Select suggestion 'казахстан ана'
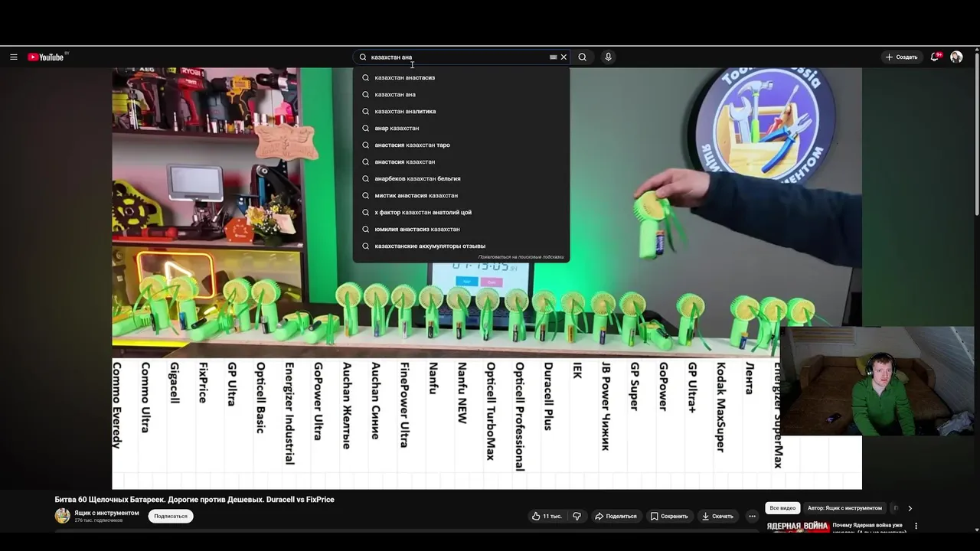Screen dimensions: 980x551 (x=461, y=94)
